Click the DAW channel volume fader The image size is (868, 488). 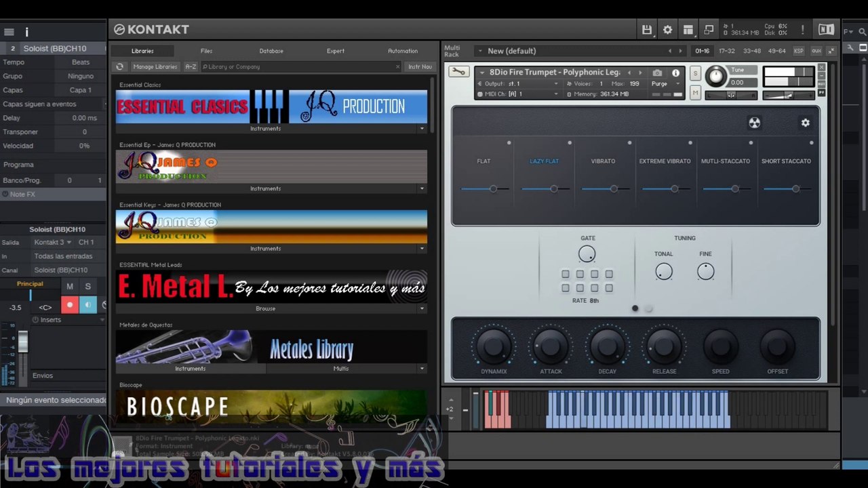click(x=23, y=341)
